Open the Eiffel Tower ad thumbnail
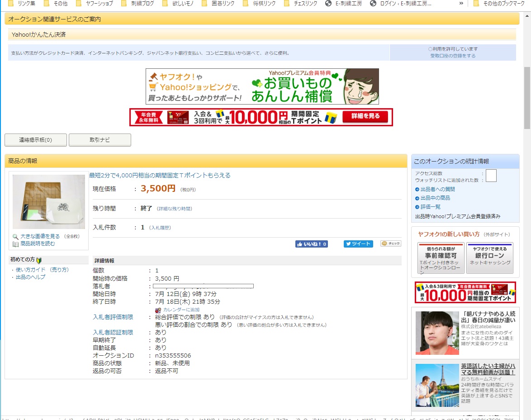This screenshot has width=531, height=420. point(437,386)
